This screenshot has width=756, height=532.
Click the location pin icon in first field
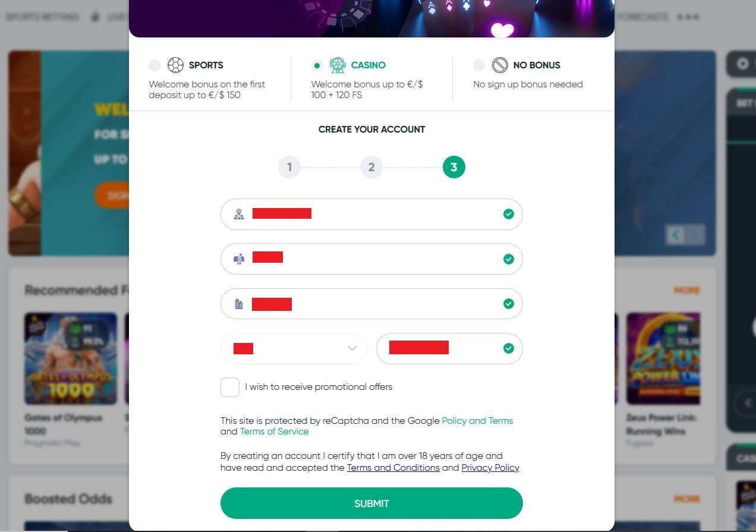point(239,214)
